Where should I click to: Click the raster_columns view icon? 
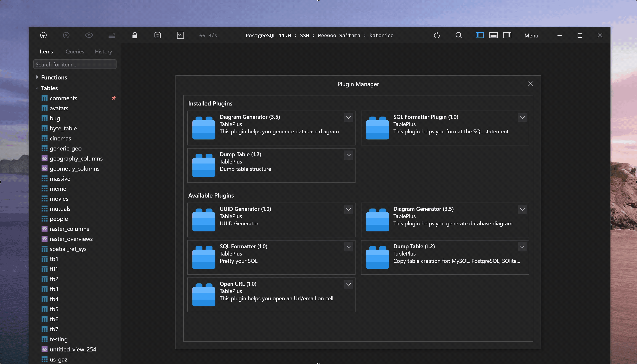(x=44, y=229)
